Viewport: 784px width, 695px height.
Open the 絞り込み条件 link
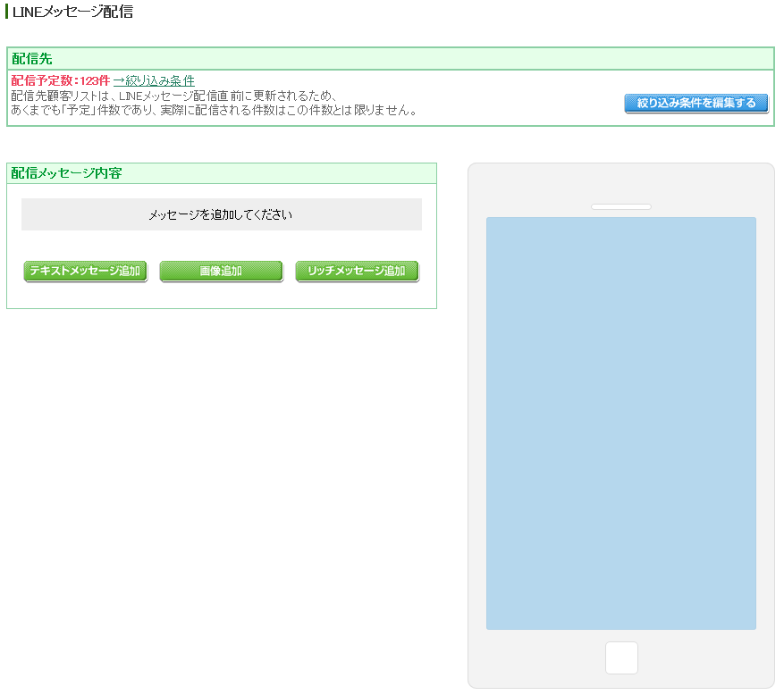(154, 80)
